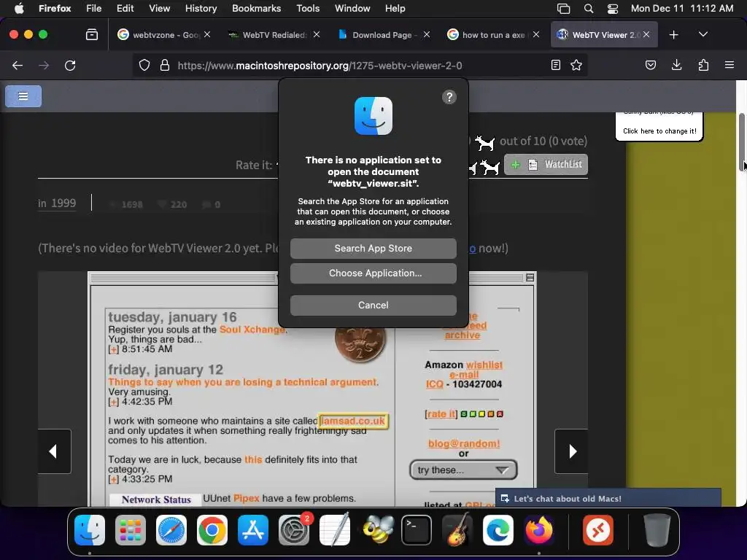Open System Settings from the Dock
The image size is (747, 560).
point(294,530)
